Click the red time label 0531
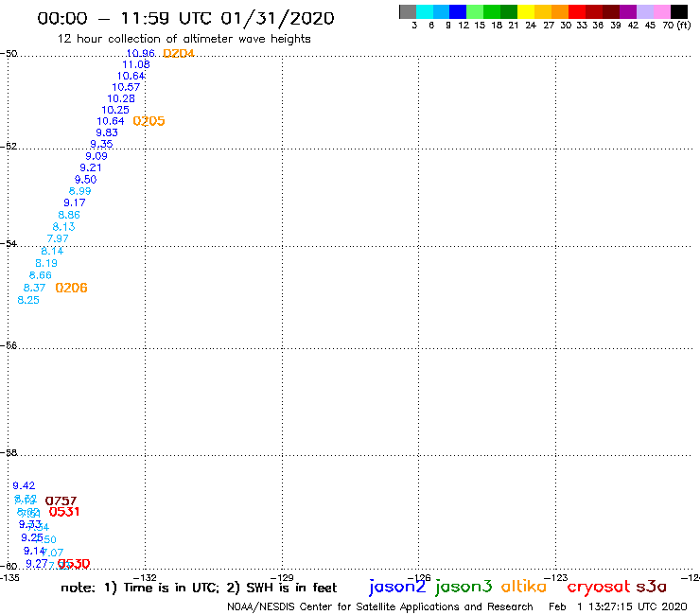The width and height of the screenshot is (700, 615). point(63,512)
